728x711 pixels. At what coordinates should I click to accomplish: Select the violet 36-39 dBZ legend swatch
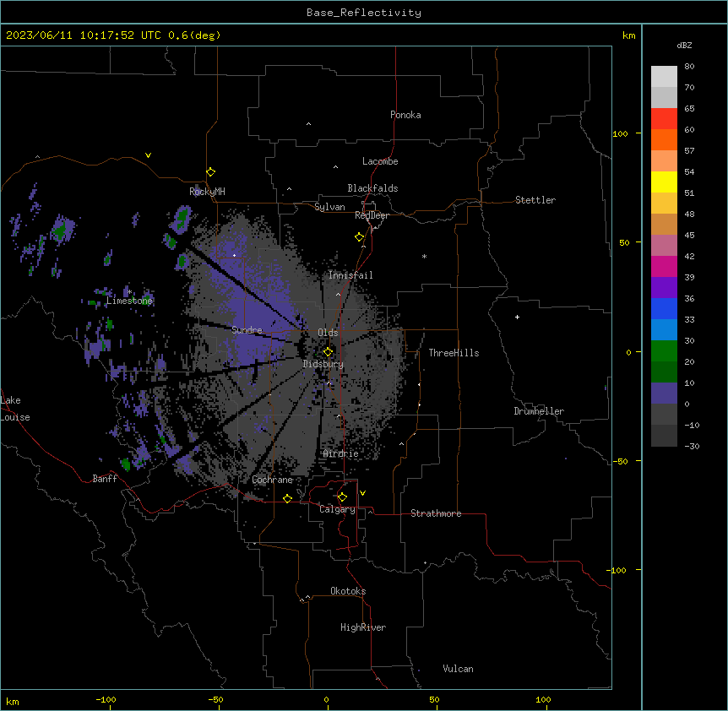(x=664, y=288)
